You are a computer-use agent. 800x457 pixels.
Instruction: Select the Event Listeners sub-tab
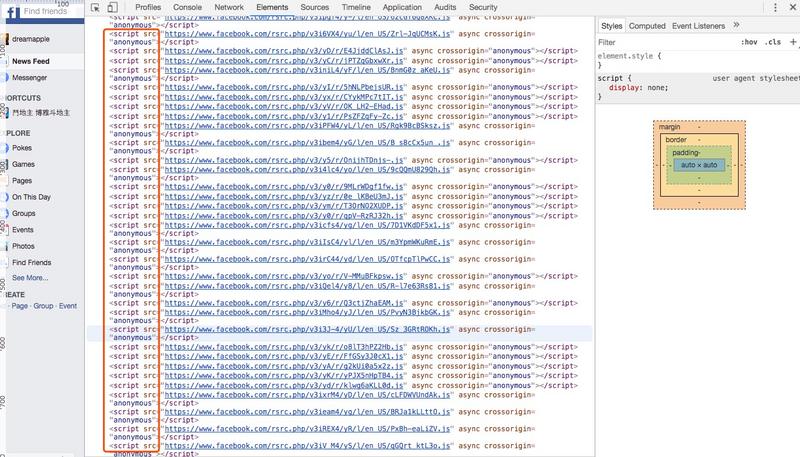coord(698,26)
